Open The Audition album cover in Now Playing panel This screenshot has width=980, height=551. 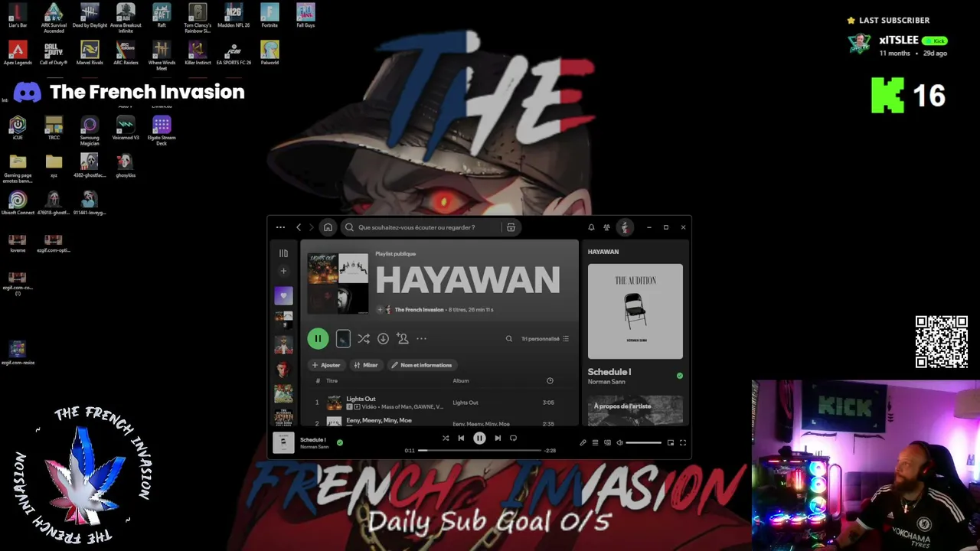click(x=635, y=311)
